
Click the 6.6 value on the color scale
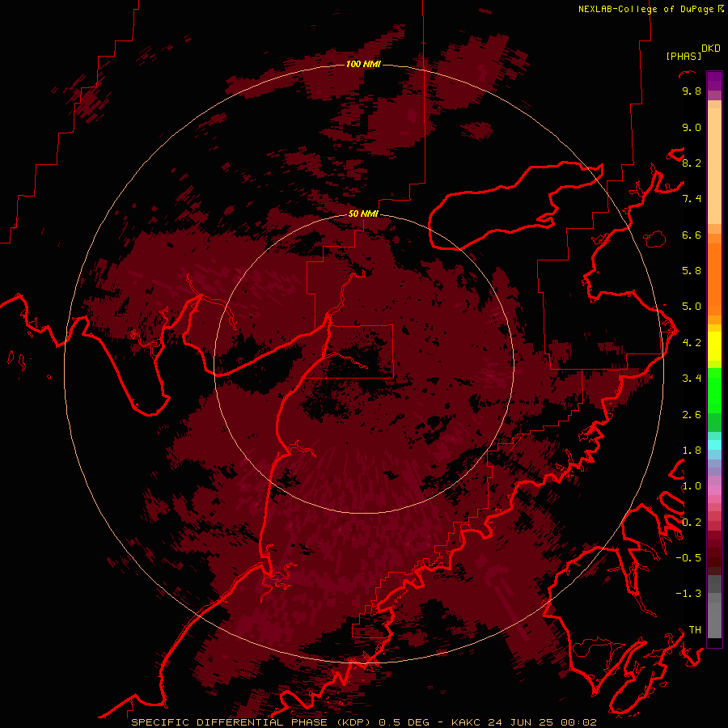pyautogui.click(x=692, y=235)
